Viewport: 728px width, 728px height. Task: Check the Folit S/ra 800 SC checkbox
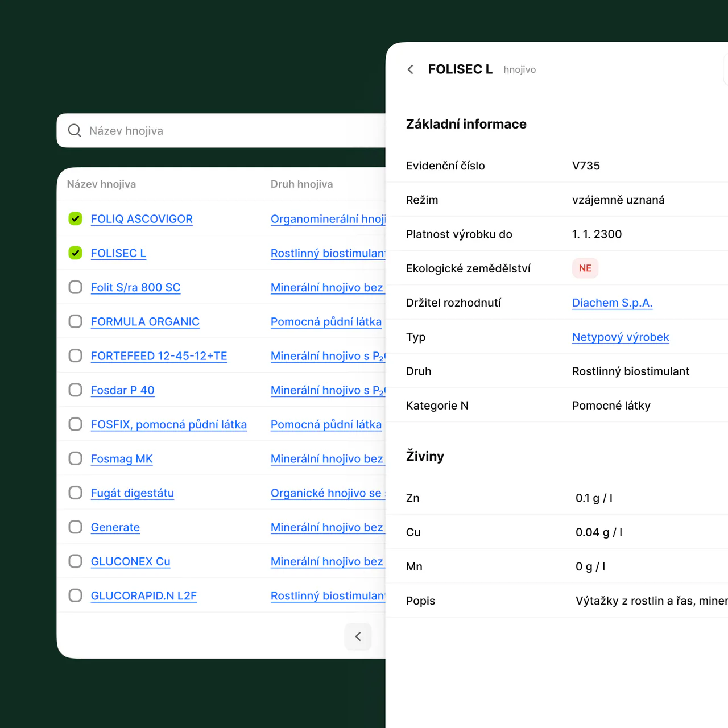[75, 287]
